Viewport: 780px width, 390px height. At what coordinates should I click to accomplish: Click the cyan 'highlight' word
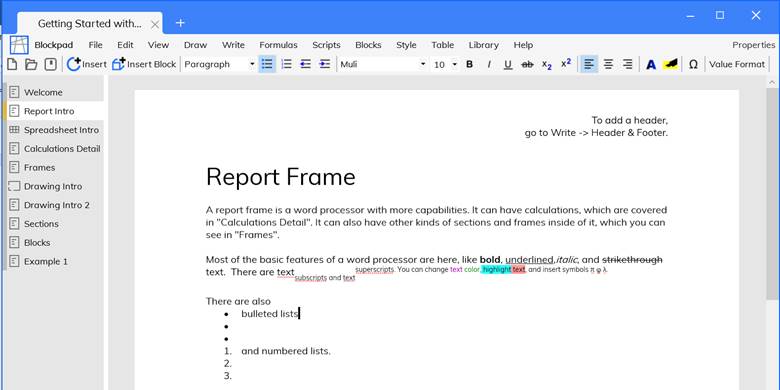pos(496,270)
